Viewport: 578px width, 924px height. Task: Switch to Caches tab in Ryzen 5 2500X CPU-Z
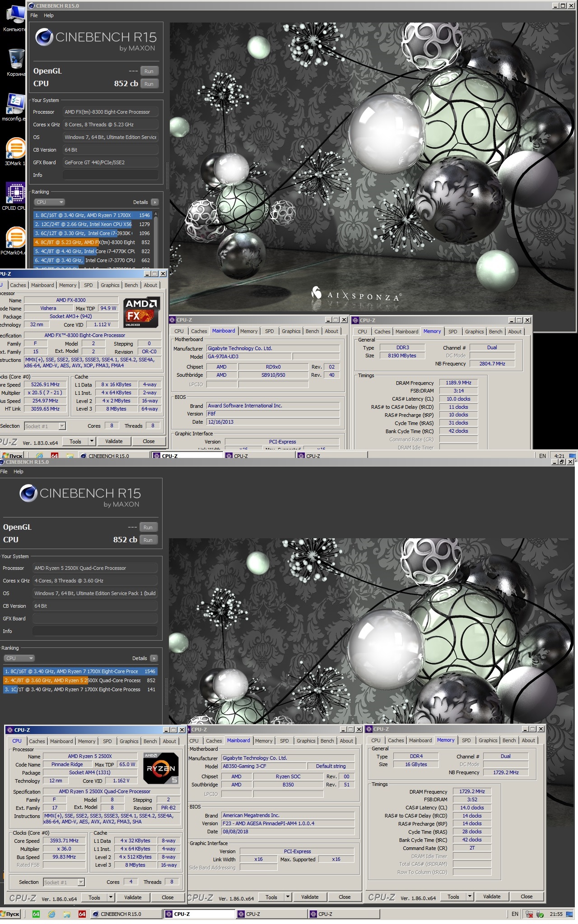[37, 741]
